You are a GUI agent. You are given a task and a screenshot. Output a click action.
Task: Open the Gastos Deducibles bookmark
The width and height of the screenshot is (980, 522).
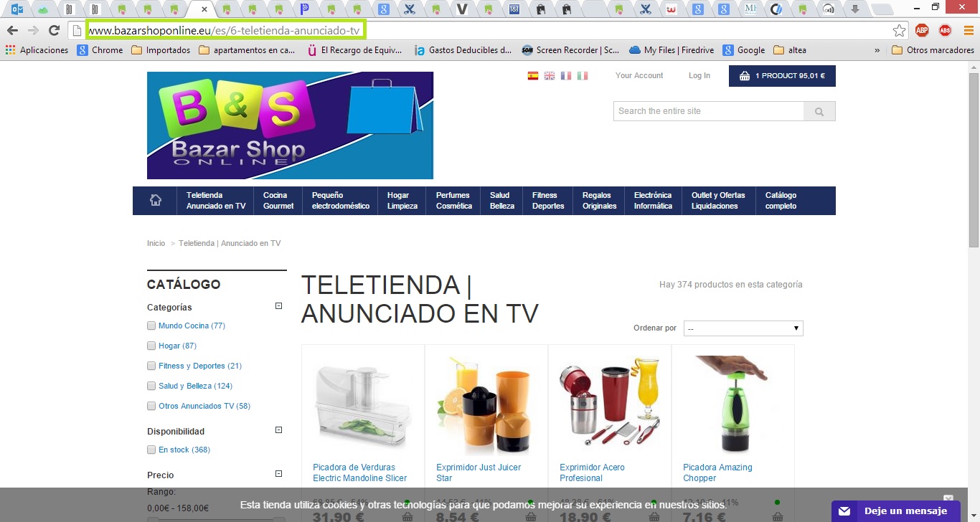[x=463, y=50]
